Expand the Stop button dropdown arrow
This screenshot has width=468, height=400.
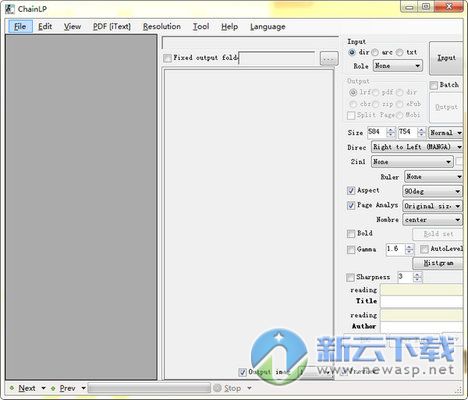tap(249, 388)
